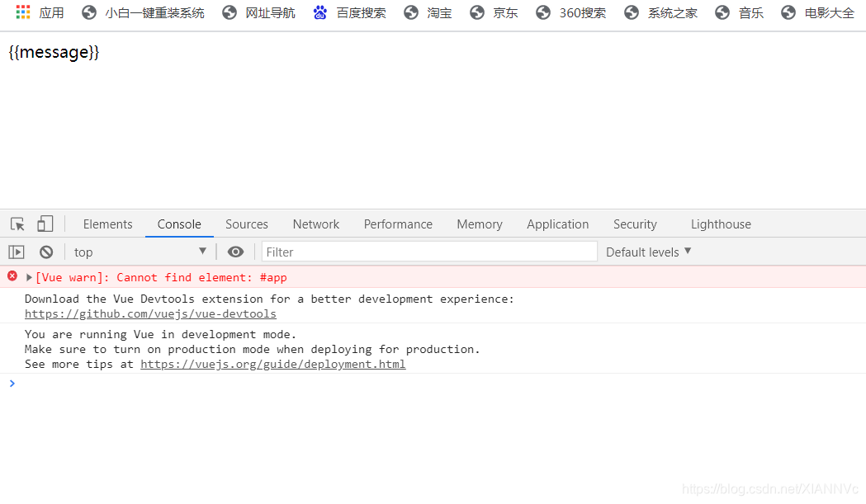Open the 淘宝 bookmark
This screenshot has width=866, height=504.
click(438, 12)
